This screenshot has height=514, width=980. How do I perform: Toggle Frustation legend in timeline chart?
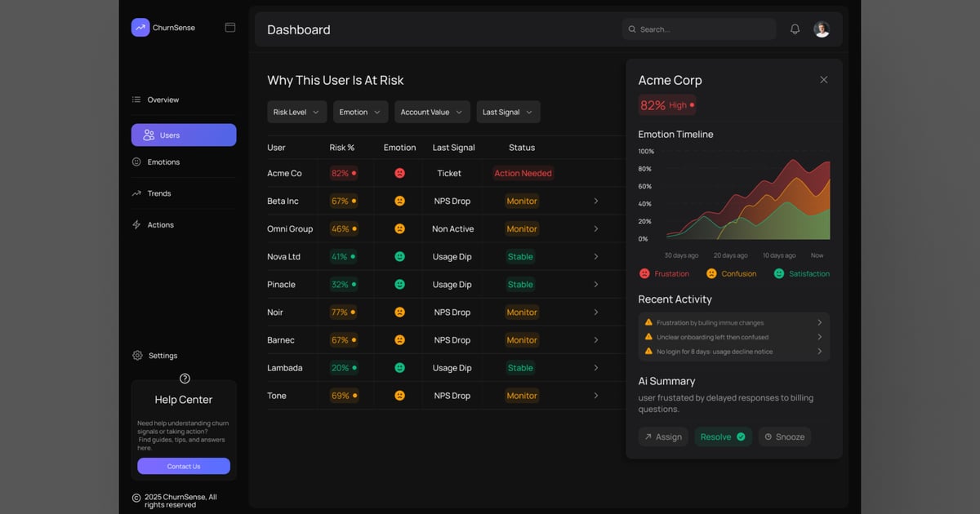664,274
